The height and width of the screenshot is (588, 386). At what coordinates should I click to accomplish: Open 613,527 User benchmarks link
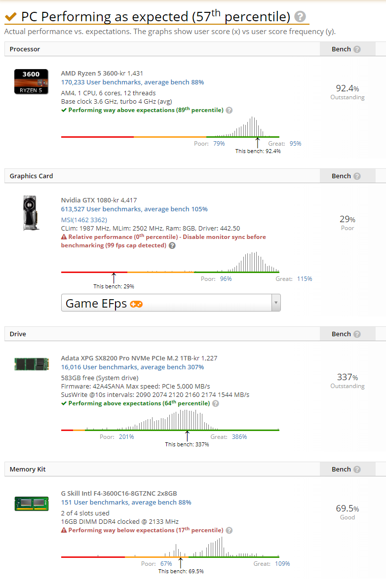134,209
